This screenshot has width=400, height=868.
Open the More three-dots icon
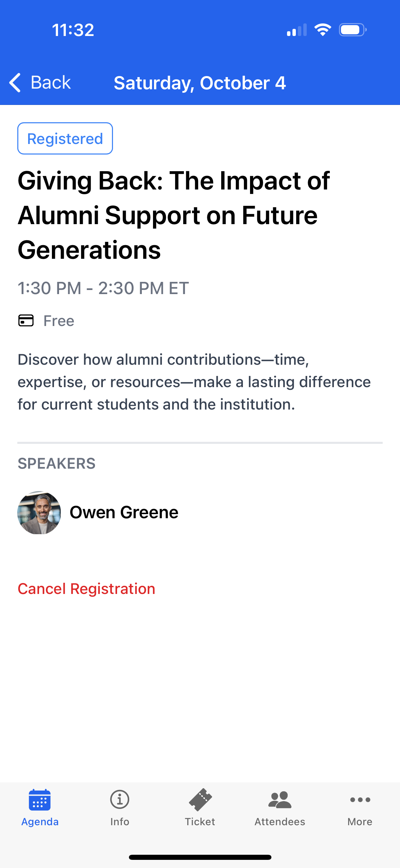click(x=360, y=799)
